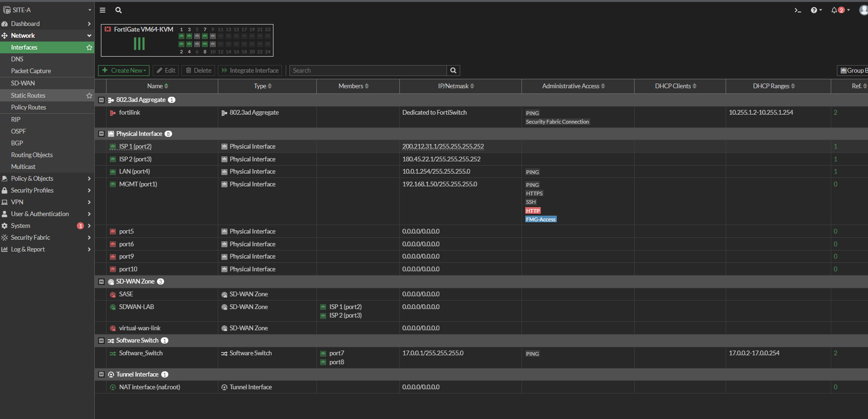Screen dimensions: 868x419
Task: Toggle favorite star on Static Routes
Action: pos(89,95)
